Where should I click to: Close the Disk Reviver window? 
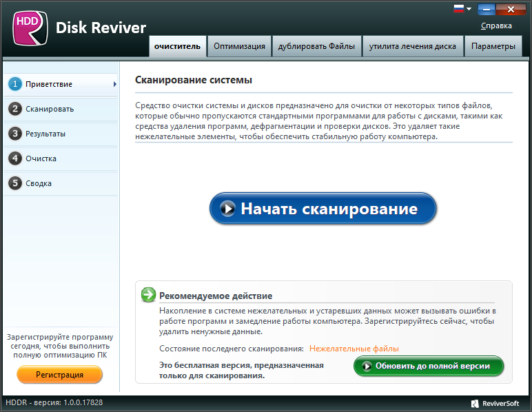pos(511,10)
